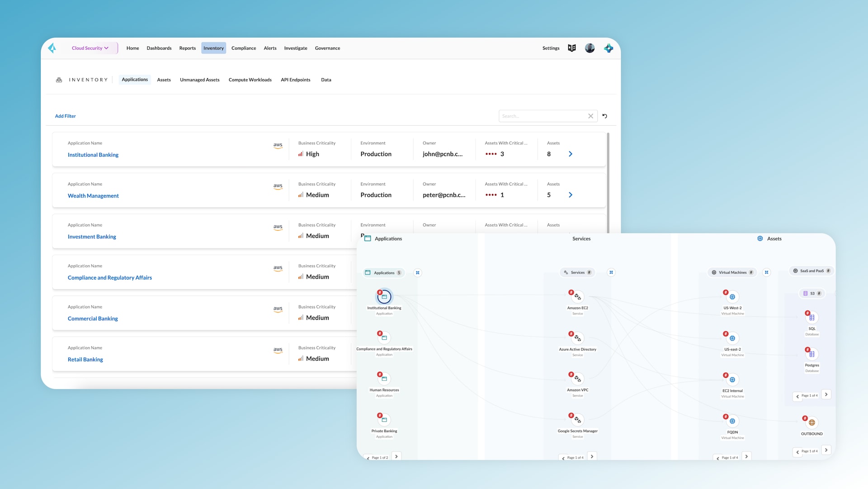Open the Cloud Security dropdown

(90, 48)
